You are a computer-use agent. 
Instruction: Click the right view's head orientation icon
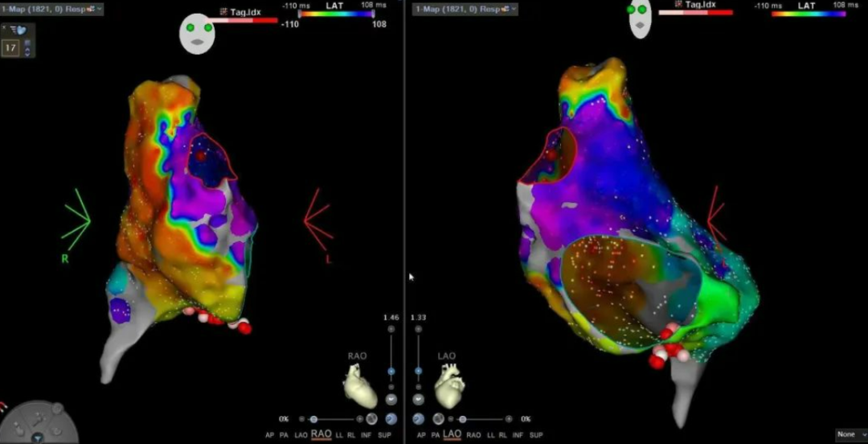(x=640, y=19)
